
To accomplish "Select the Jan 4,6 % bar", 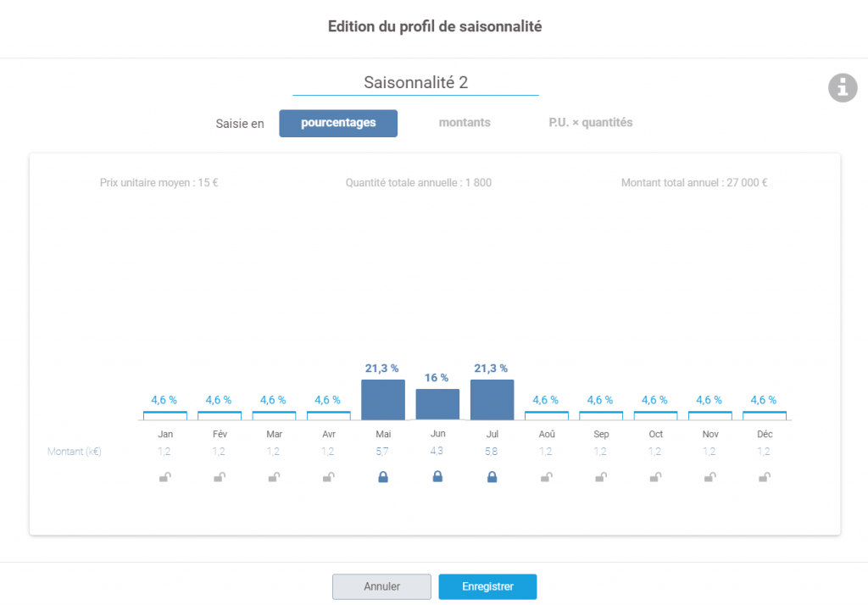I will 165,415.
